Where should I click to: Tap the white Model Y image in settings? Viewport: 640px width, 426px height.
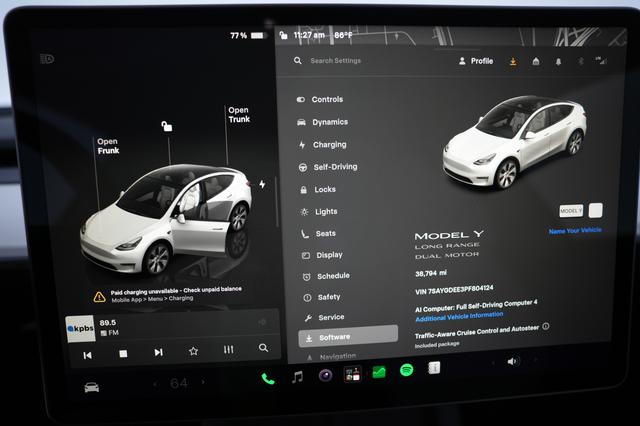516,142
